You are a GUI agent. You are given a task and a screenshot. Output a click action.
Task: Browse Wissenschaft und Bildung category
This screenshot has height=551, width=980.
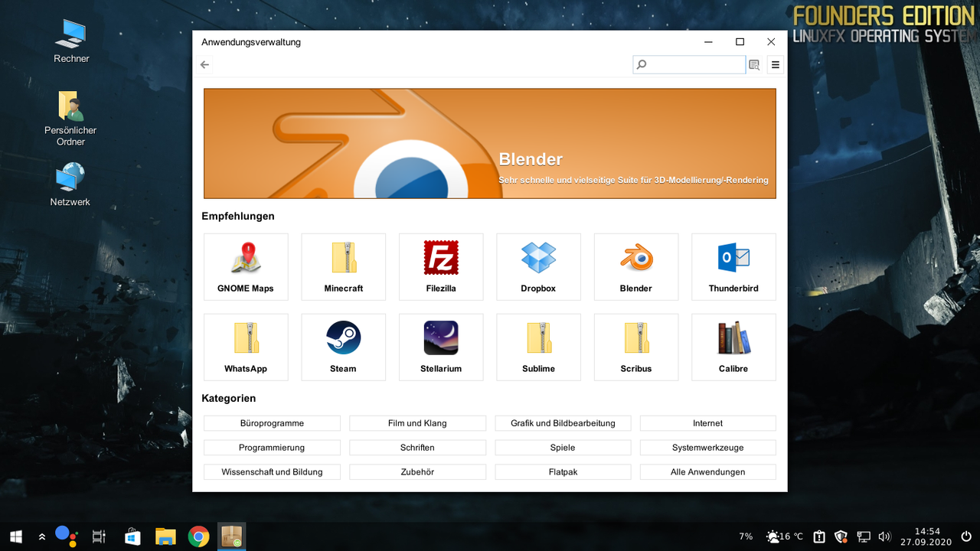272,472
